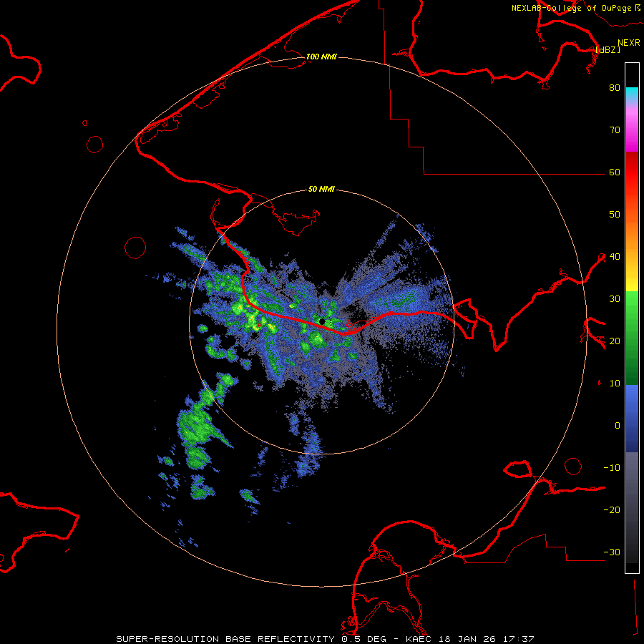Select the 10 value on the dBZ scale

pyautogui.click(x=615, y=384)
